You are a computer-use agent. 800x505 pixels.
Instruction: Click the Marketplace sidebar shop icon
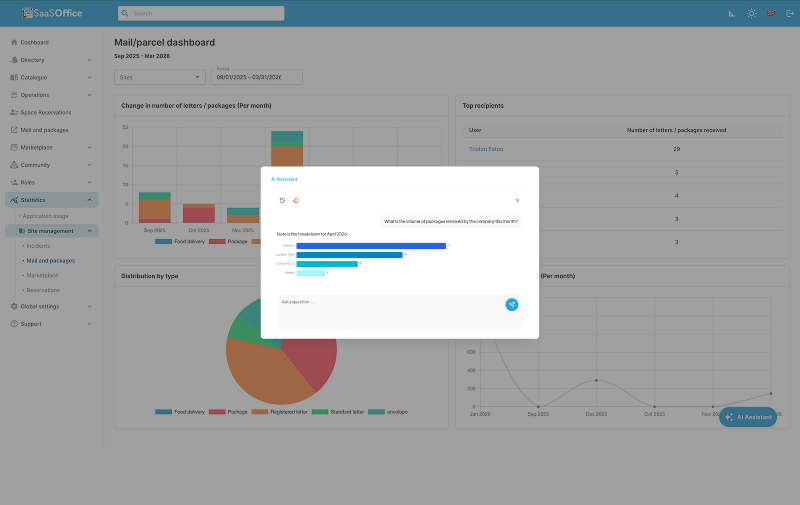coord(14,147)
